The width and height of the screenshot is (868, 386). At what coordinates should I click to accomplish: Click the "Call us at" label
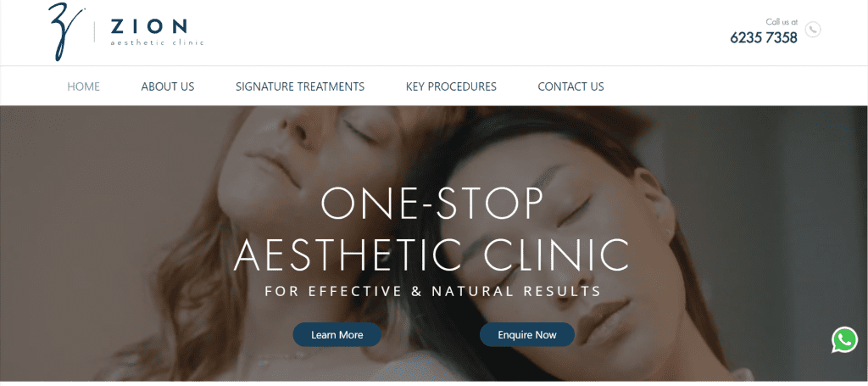coord(782,22)
